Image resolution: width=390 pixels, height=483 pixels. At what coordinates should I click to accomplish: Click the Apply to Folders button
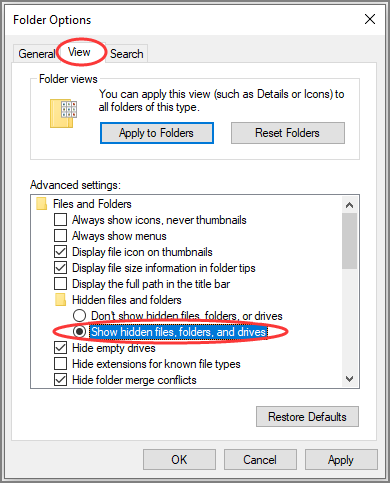[157, 133]
